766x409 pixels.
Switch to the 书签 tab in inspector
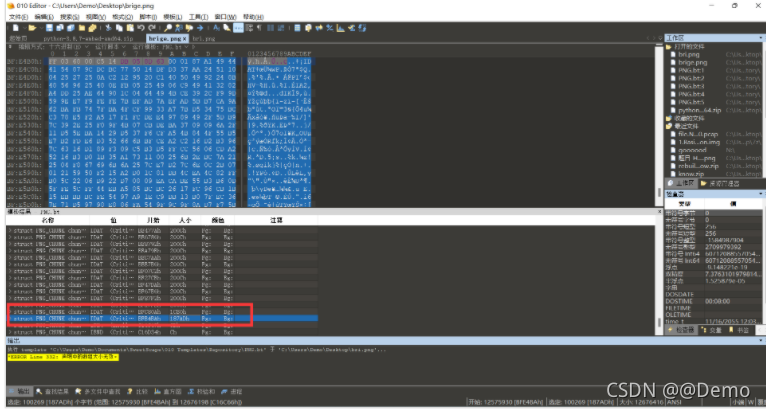pyautogui.click(x=739, y=330)
